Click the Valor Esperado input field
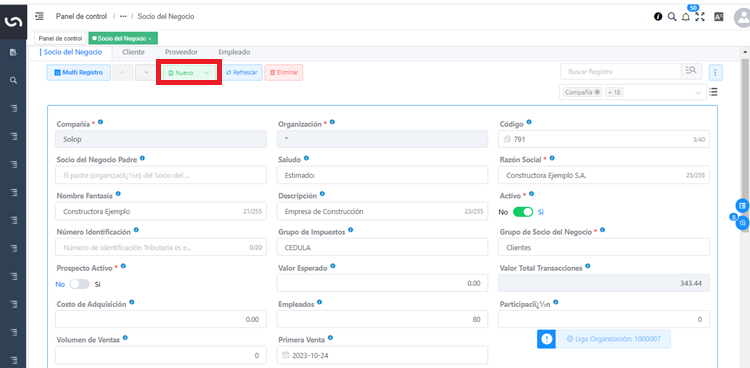Screen dimensions: 750x368 point(383,283)
